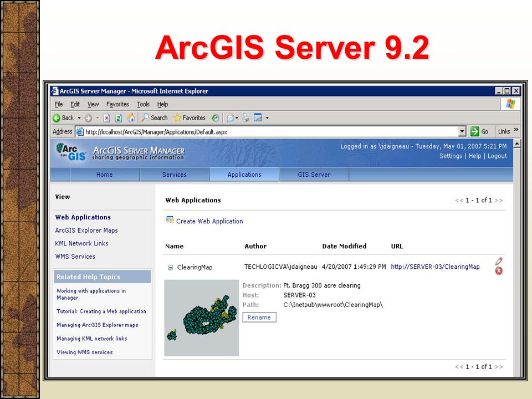Click the Rename button
Image resolution: width=532 pixels, height=399 pixels.
259,317
